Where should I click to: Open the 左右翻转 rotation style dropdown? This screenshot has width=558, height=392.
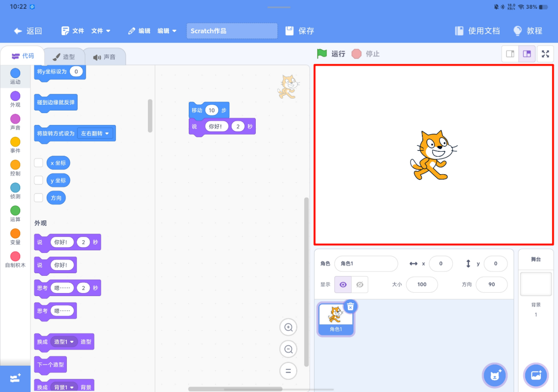click(x=95, y=133)
